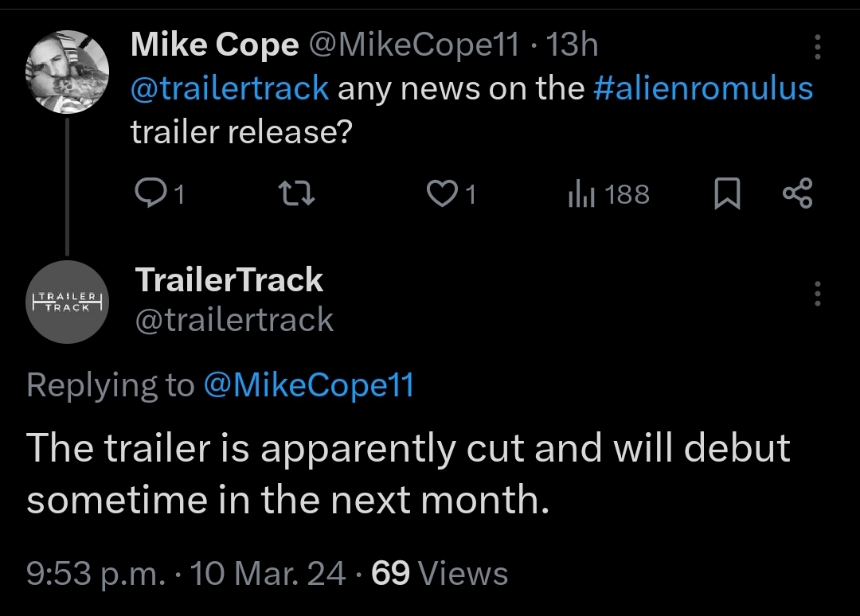Viewport: 860px width, 616px height.
Task: Open TrailerTrack's round profile avatar
Action: coord(68,302)
